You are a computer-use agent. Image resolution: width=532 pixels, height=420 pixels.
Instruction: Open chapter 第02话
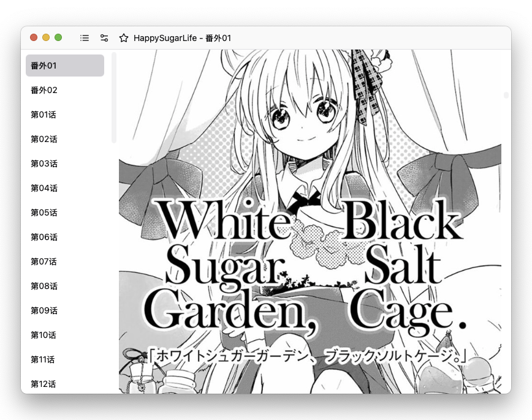coord(65,139)
